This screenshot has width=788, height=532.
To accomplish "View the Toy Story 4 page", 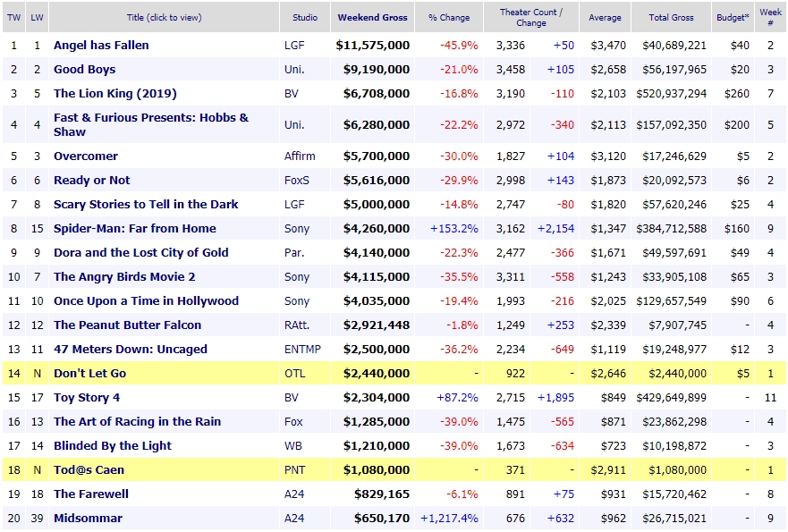I will coord(87,397).
